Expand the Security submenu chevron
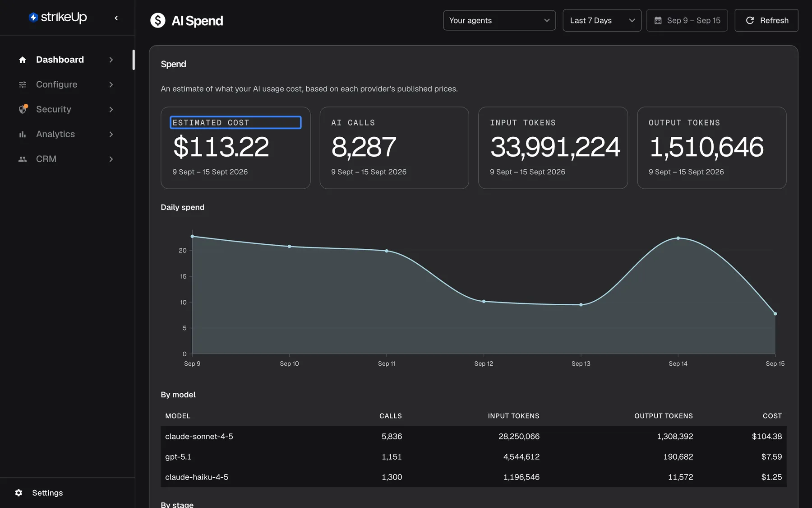This screenshot has width=812, height=508. (x=111, y=109)
